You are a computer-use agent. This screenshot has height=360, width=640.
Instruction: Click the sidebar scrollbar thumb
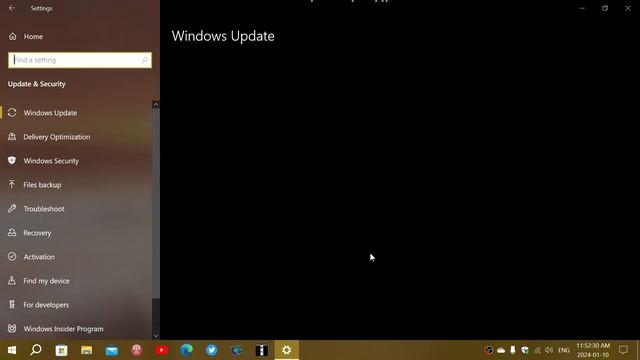point(156,203)
